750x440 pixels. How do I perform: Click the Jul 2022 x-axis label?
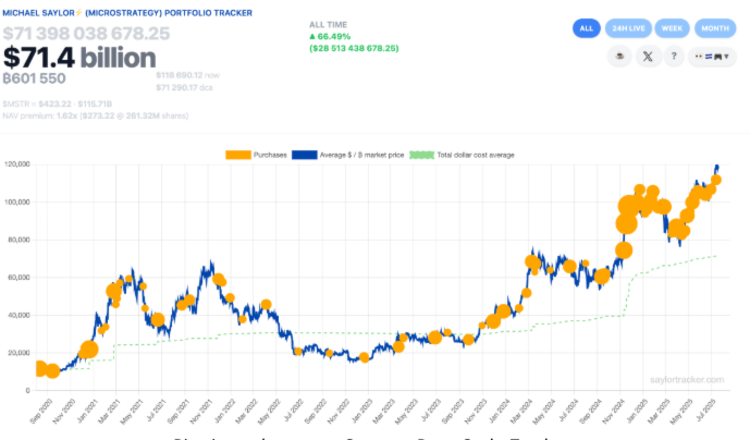pos(293,410)
